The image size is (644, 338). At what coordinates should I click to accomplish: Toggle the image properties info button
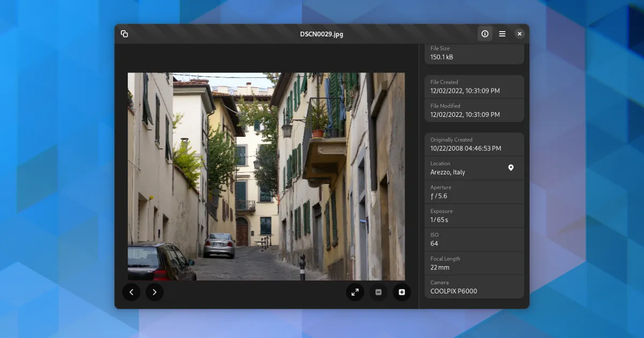tap(485, 34)
